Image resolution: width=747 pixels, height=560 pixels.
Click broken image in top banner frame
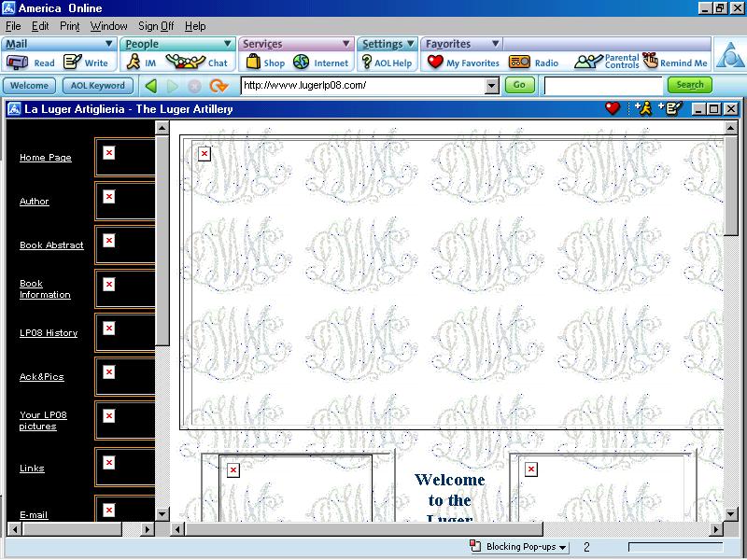(204, 154)
